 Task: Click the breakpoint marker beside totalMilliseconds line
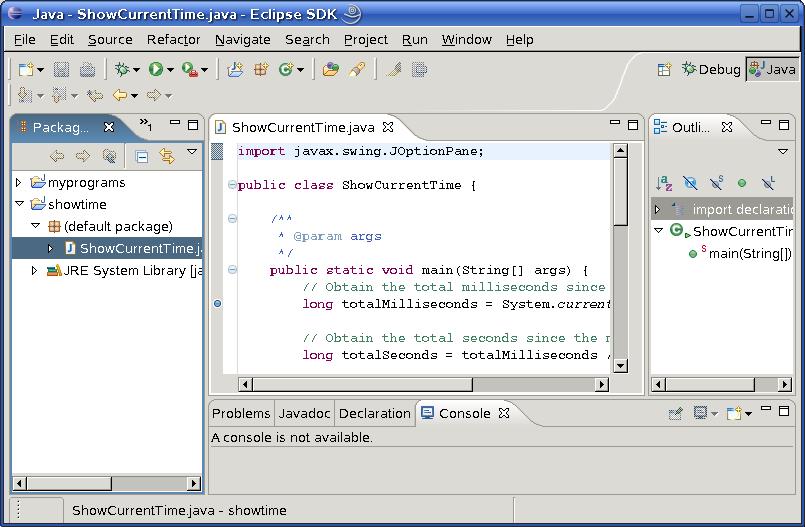point(218,304)
